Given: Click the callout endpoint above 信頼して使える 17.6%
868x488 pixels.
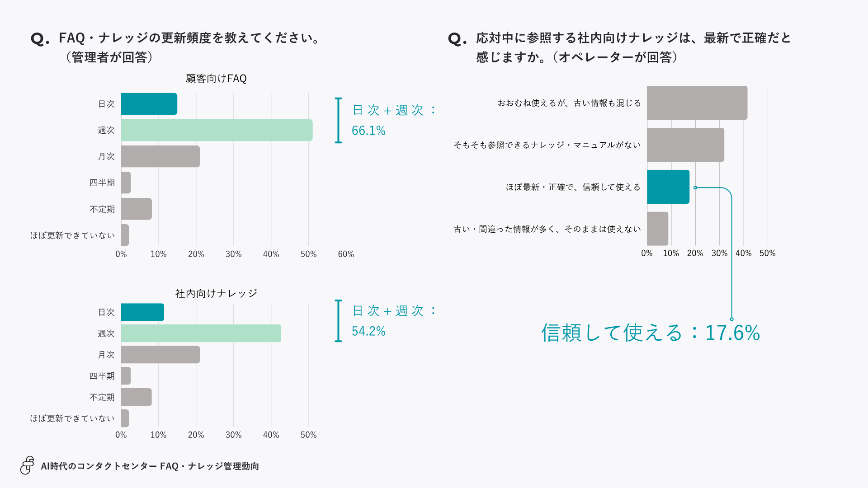Looking at the screenshot, I should coord(731,319).
